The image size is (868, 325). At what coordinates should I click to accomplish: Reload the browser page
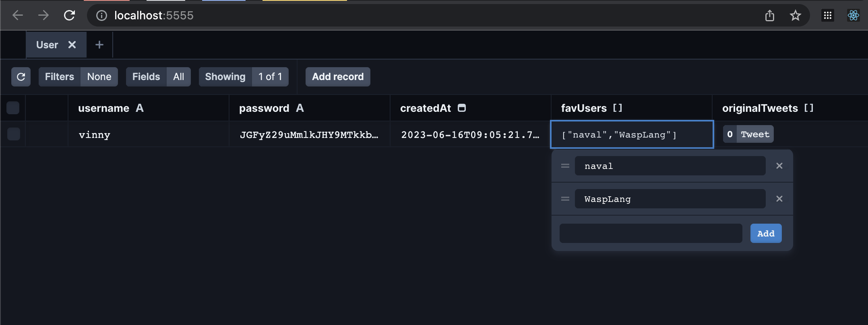coord(69,16)
